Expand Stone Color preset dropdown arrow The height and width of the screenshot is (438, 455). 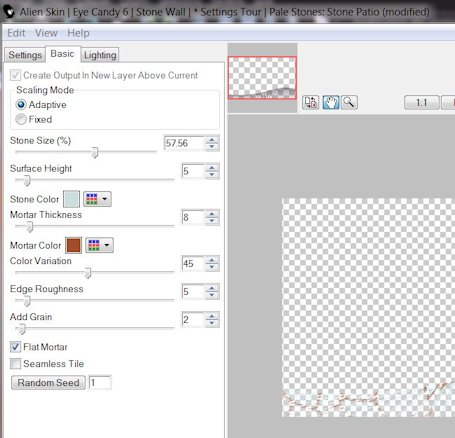(105, 199)
